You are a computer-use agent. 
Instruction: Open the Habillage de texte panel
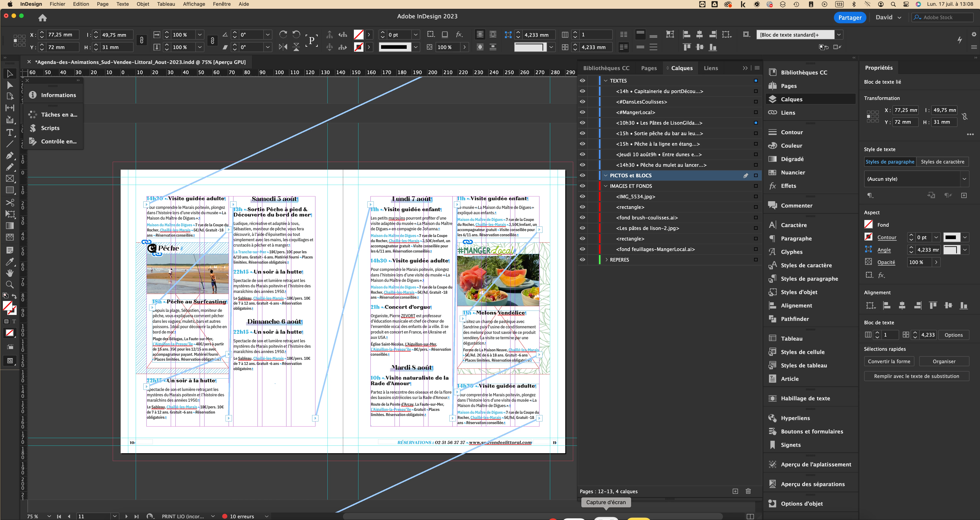(805, 398)
